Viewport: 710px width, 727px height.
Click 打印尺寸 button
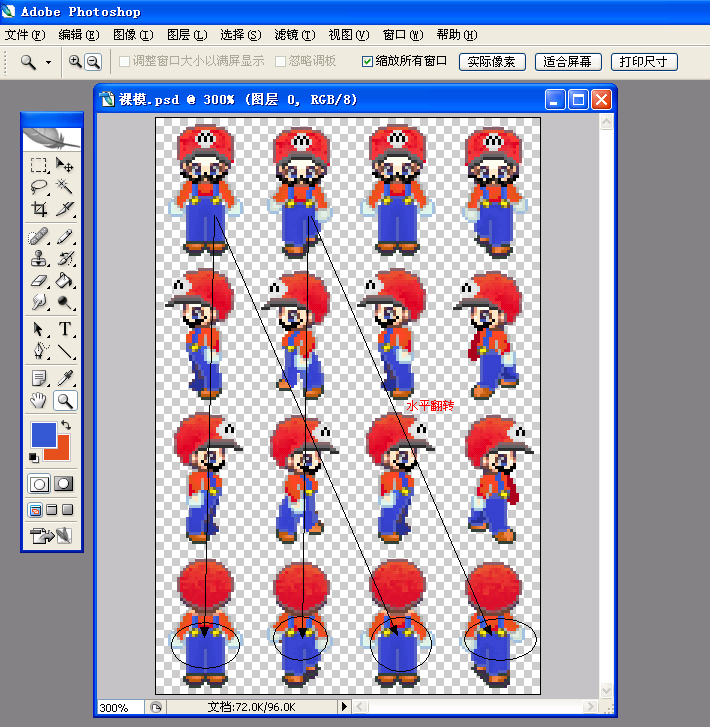[644, 62]
